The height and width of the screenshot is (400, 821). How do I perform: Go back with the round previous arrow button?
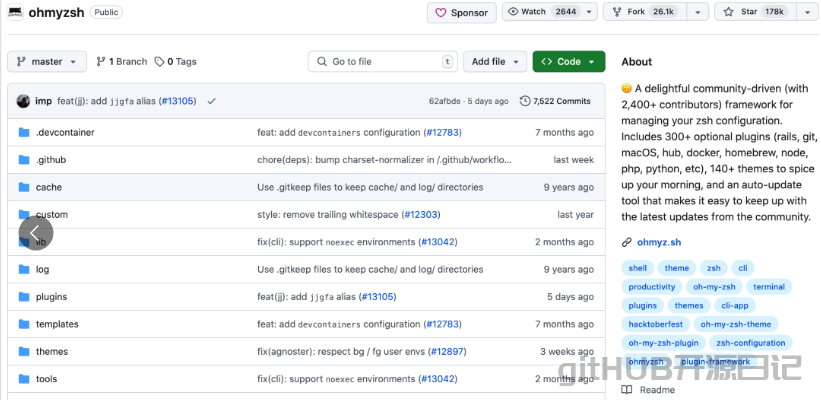[x=36, y=233]
